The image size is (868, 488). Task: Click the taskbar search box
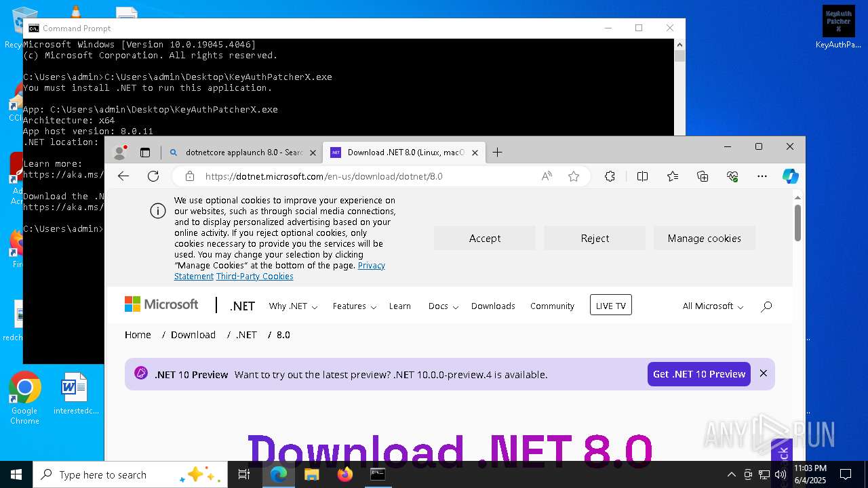tap(130, 474)
